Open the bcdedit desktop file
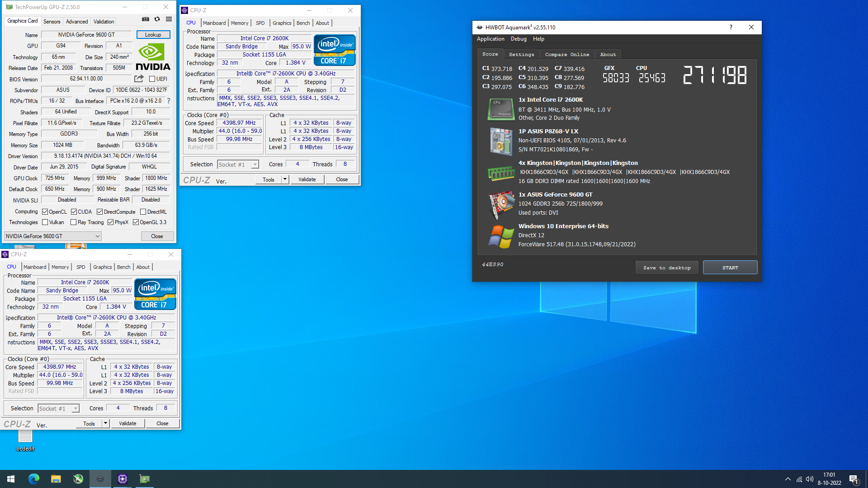 (25, 441)
